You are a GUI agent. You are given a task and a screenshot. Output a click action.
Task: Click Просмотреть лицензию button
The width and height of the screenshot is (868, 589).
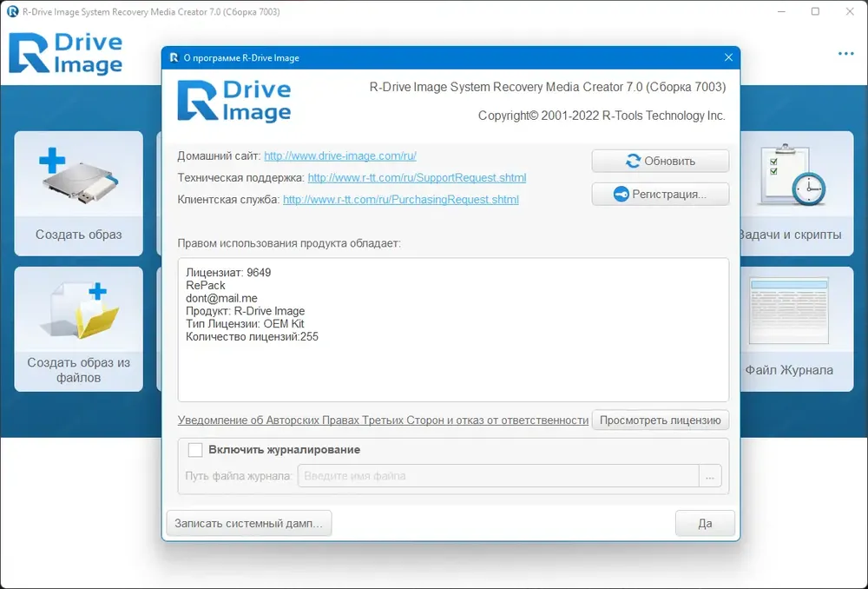pyautogui.click(x=660, y=420)
